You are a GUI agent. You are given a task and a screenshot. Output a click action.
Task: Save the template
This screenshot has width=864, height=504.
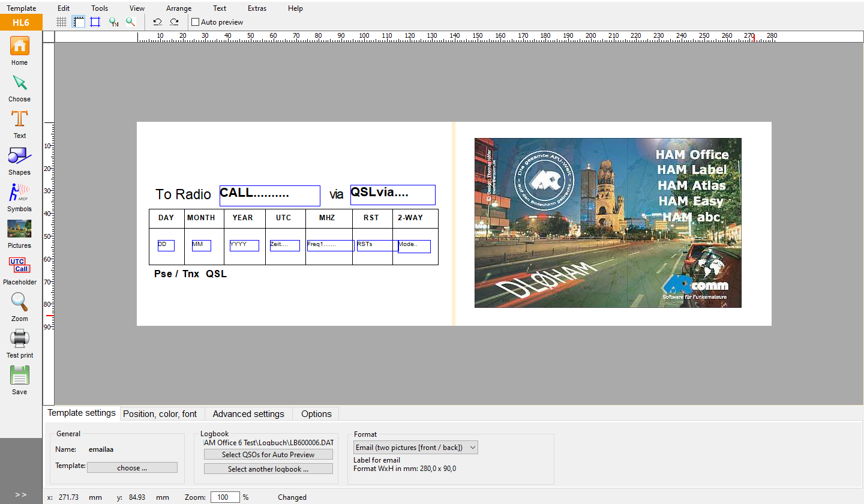[x=19, y=381]
